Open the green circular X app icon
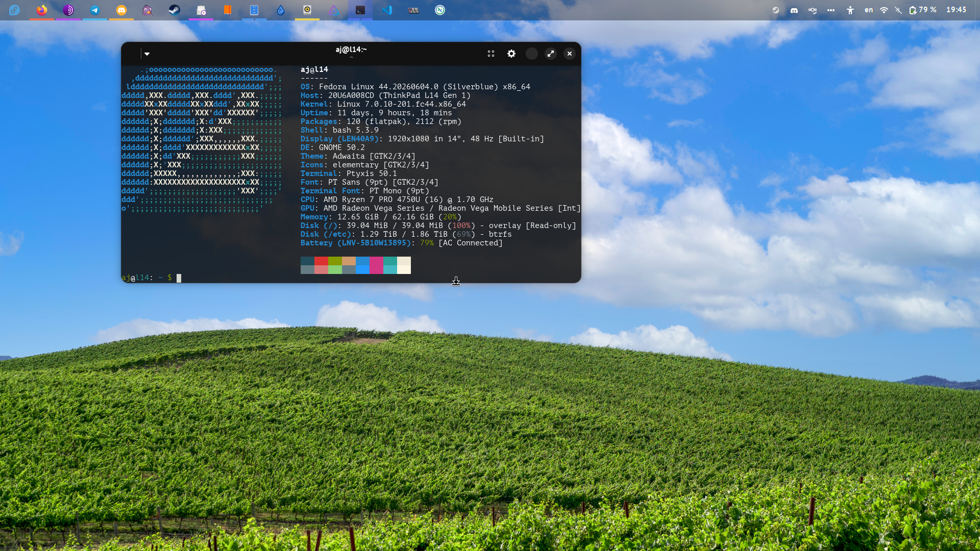The image size is (980, 551). click(x=440, y=10)
